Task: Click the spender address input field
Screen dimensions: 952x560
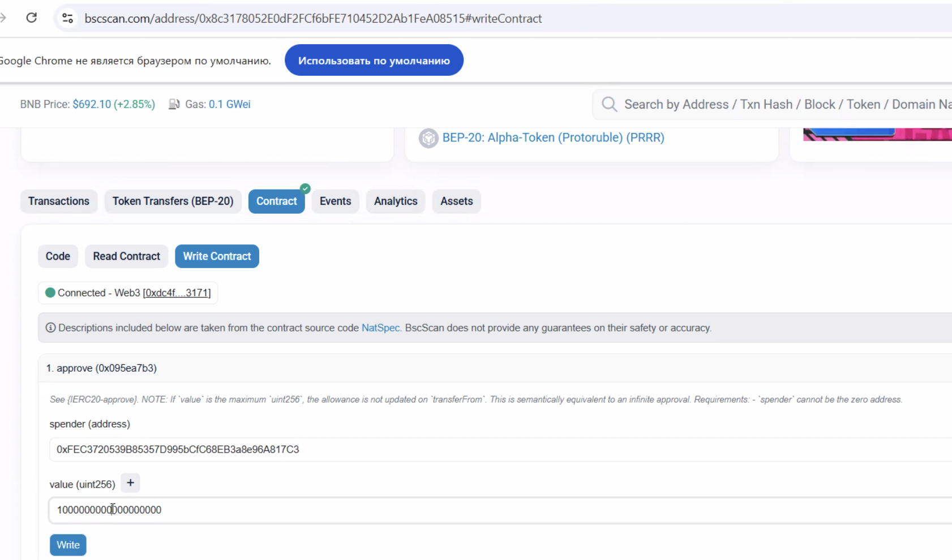Action: tap(501, 450)
